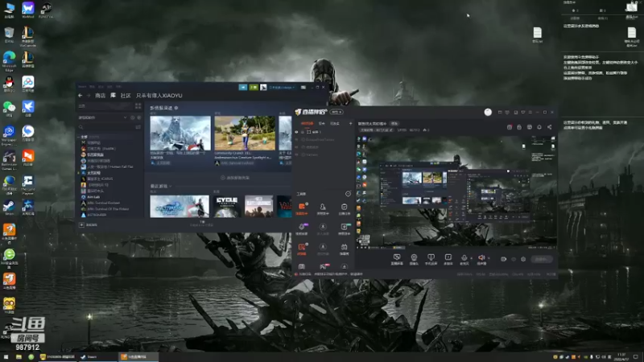
Task: Expand the games category dropdown in Steam's sidebar
Action: (126, 117)
